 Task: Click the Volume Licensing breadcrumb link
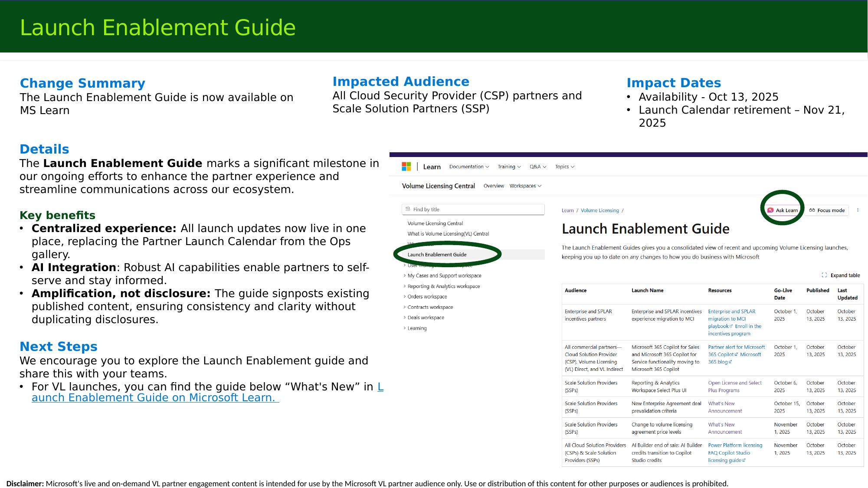600,210
